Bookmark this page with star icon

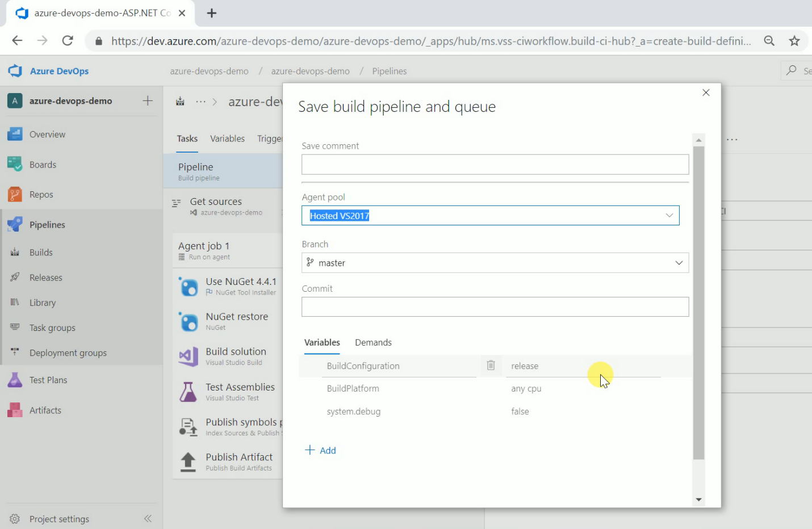[x=794, y=41]
